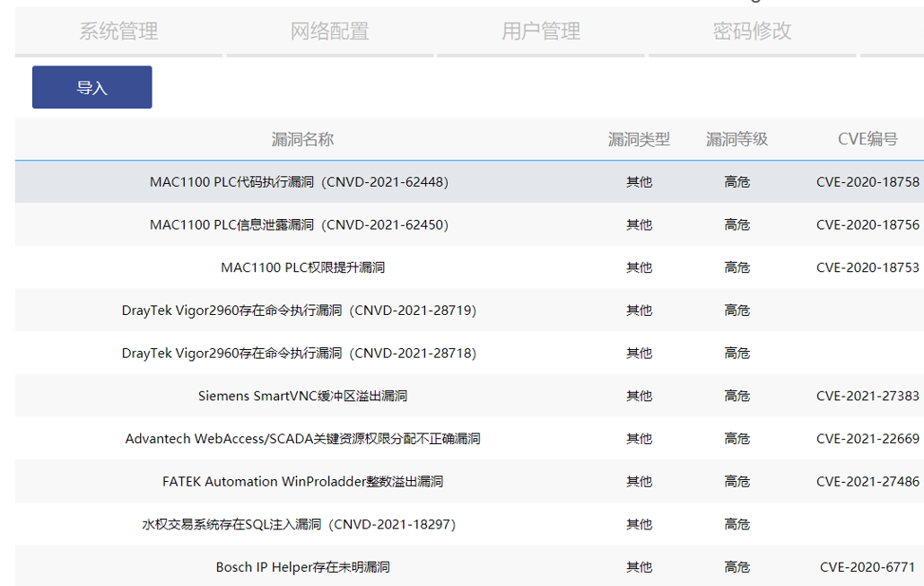Click 高危 level in Bosch IP Helper row
Viewport: 924px width, 586px height.
[737, 567]
